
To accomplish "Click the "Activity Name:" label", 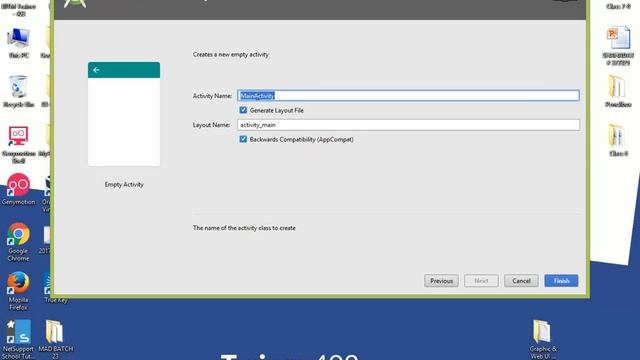I will (212, 96).
